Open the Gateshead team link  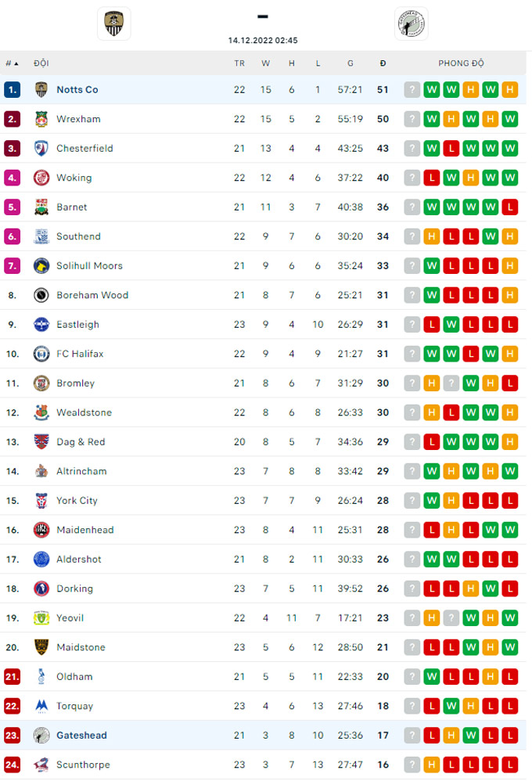81,736
